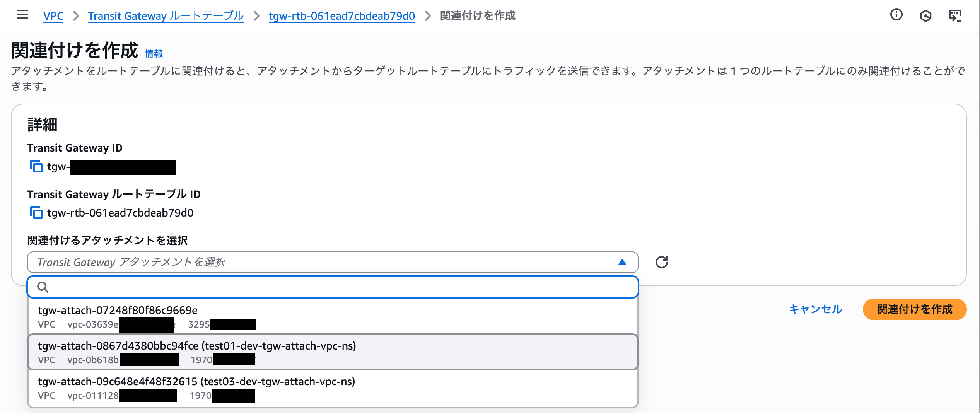Copy tgw-rtb-061ead7cbdeab79d0 via the copy icon
Screen dimensions: 980x413
pyautogui.click(x=36, y=213)
